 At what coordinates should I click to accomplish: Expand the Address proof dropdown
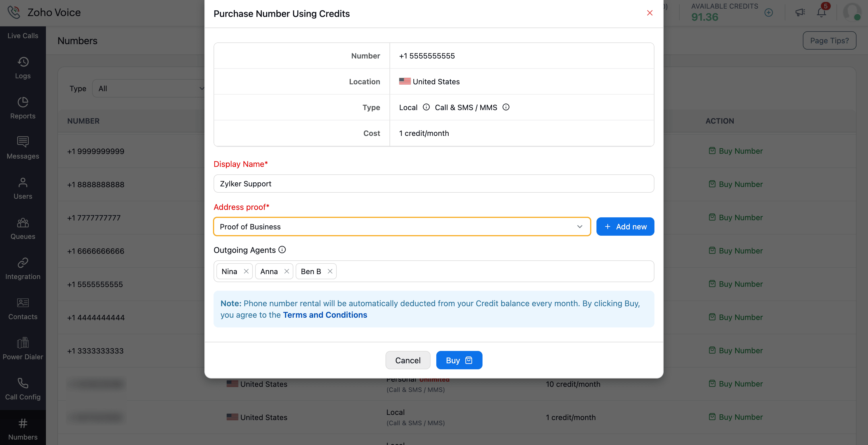(402, 227)
